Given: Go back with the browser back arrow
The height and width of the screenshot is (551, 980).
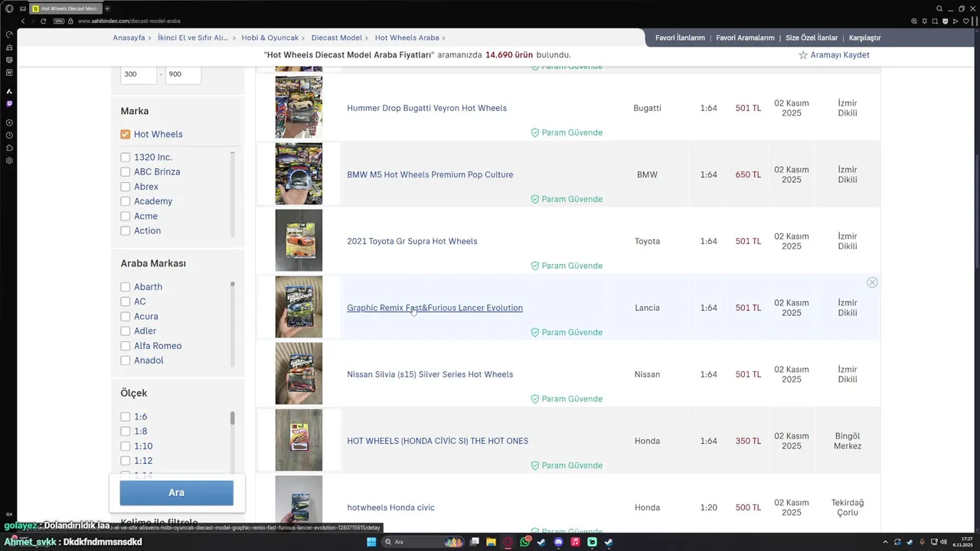Looking at the screenshot, I should (x=22, y=21).
